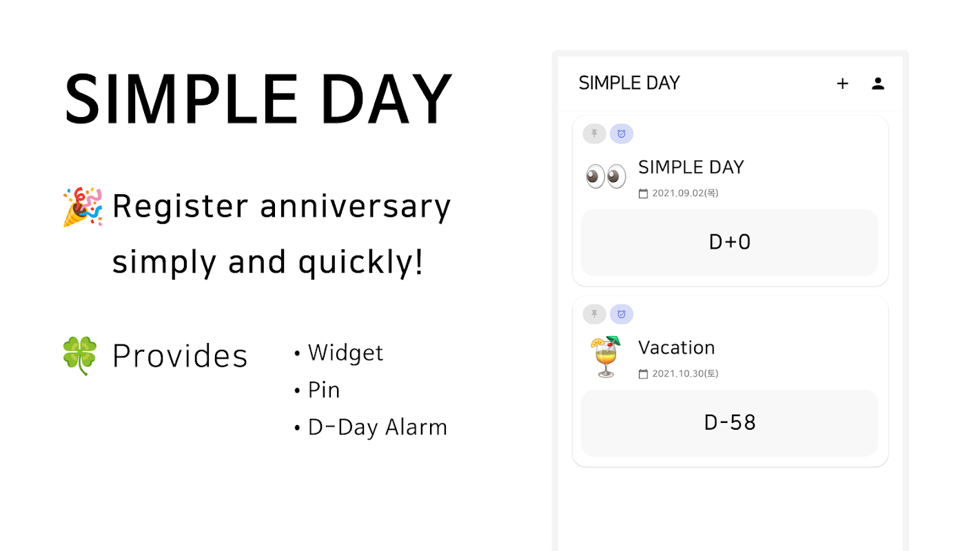Click the 2021.10.30 date text
The height and width of the screenshot is (551, 980).
pos(685,374)
